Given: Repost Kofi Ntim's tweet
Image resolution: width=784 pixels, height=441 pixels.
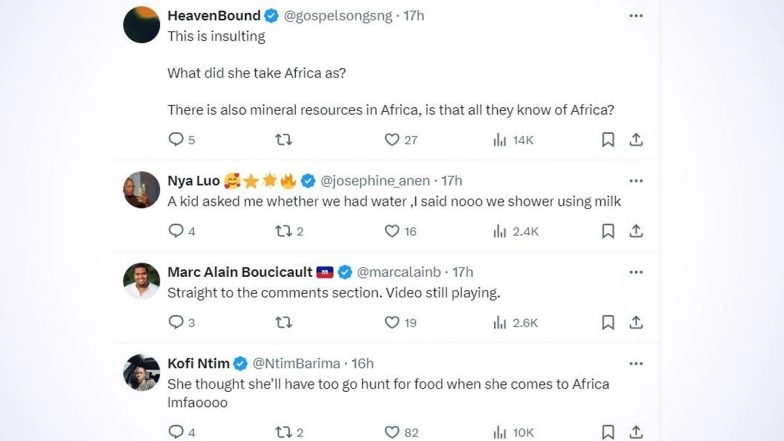Looking at the screenshot, I should (x=283, y=432).
